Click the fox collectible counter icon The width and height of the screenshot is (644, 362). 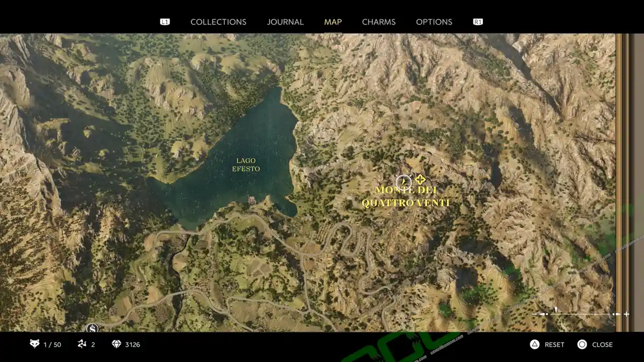pos(34,344)
